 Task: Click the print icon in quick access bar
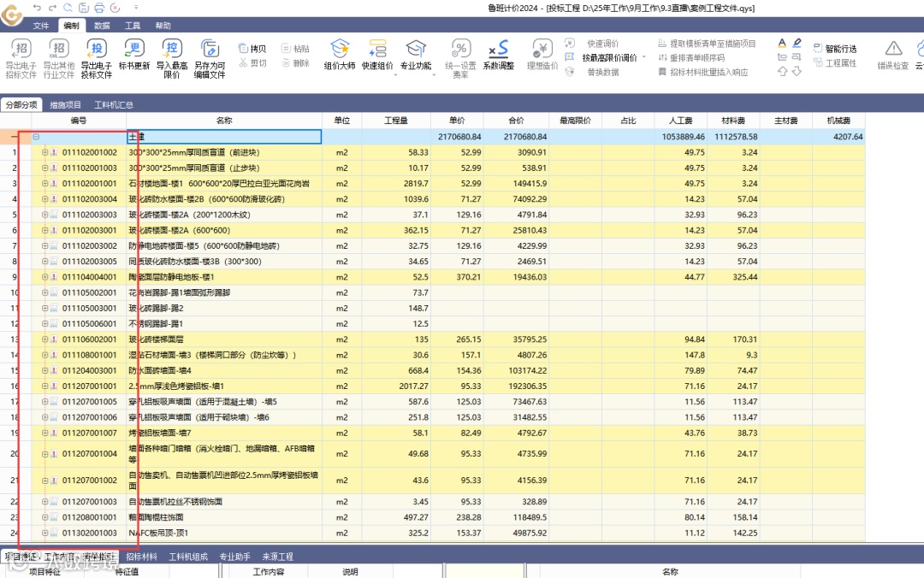point(99,8)
